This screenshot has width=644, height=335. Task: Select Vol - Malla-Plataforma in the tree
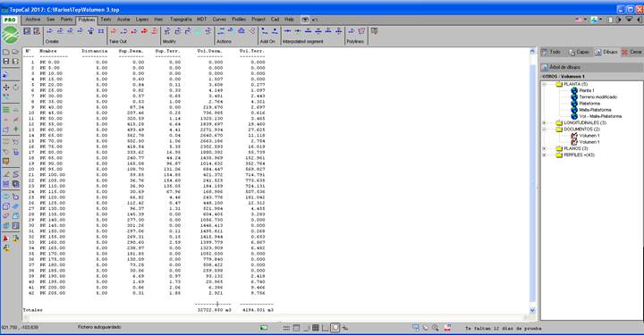pos(600,116)
